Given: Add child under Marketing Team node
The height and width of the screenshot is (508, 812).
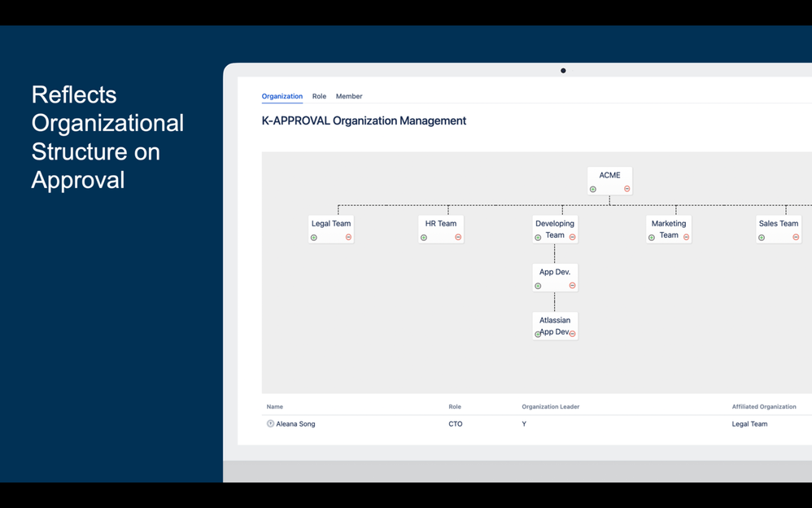Looking at the screenshot, I should click(652, 238).
